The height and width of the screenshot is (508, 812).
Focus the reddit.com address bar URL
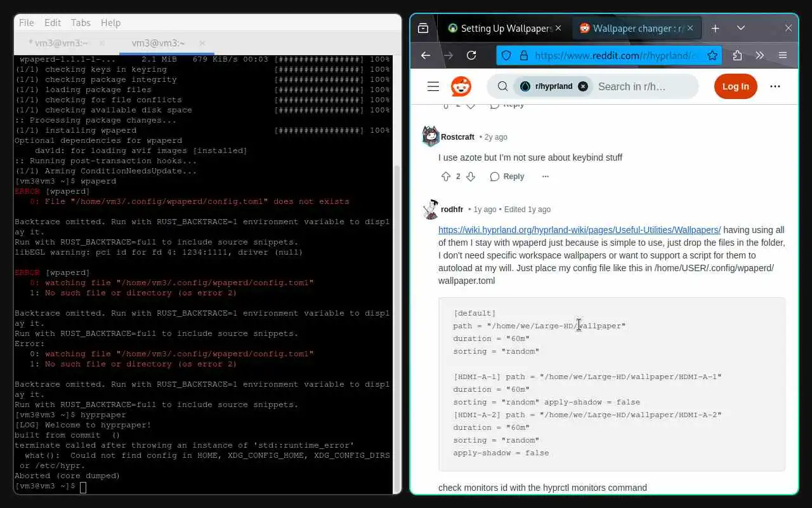[x=615, y=55]
